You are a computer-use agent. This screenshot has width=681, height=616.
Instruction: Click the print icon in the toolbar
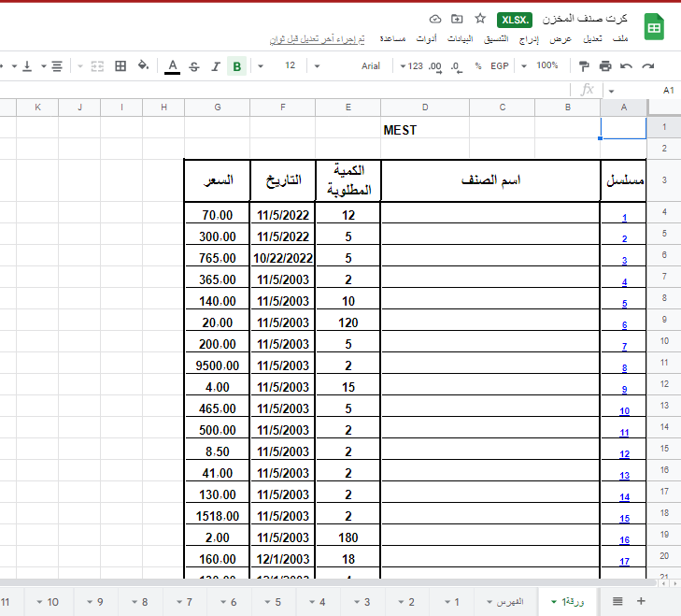tap(605, 66)
